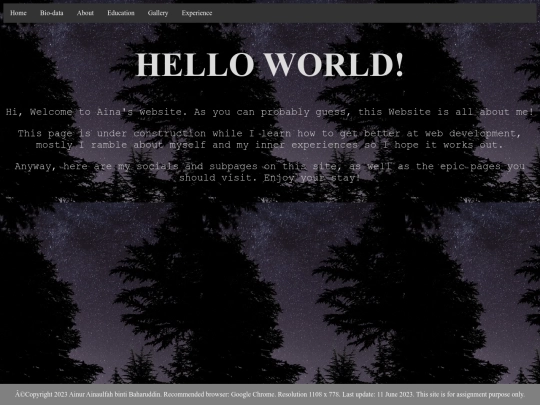540x405 pixels.
Task: Go to the Bio-data page
Action: pyautogui.click(x=52, y=13)
